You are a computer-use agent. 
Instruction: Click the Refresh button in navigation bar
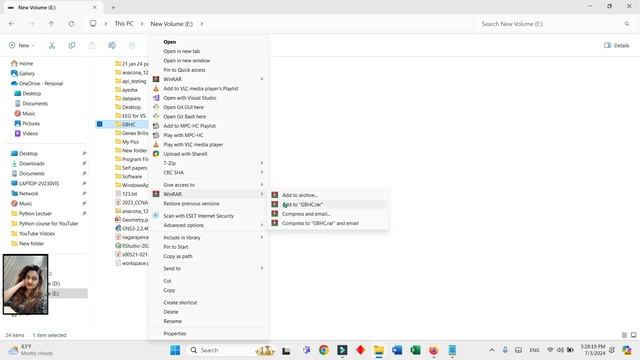pos(71,24)
